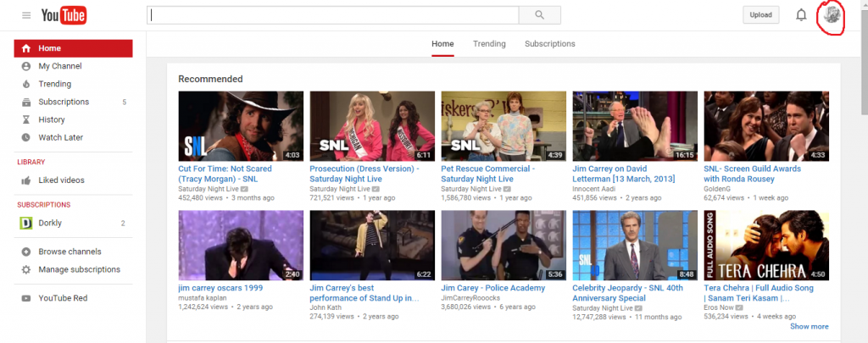
Task: Open History in the sidebar
Action: click(73, 119)
